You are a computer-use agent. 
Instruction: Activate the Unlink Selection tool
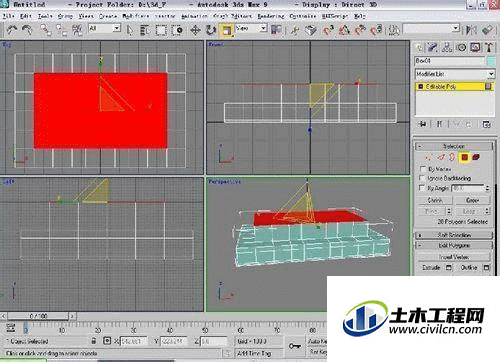pyautogui.click(x=61, y=30)
